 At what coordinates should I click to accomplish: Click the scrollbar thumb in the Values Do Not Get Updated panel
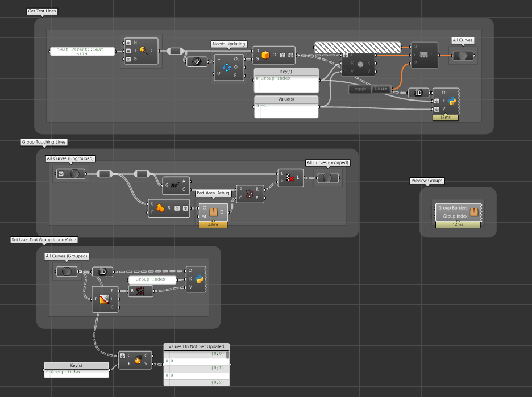(x=228, y=354)
